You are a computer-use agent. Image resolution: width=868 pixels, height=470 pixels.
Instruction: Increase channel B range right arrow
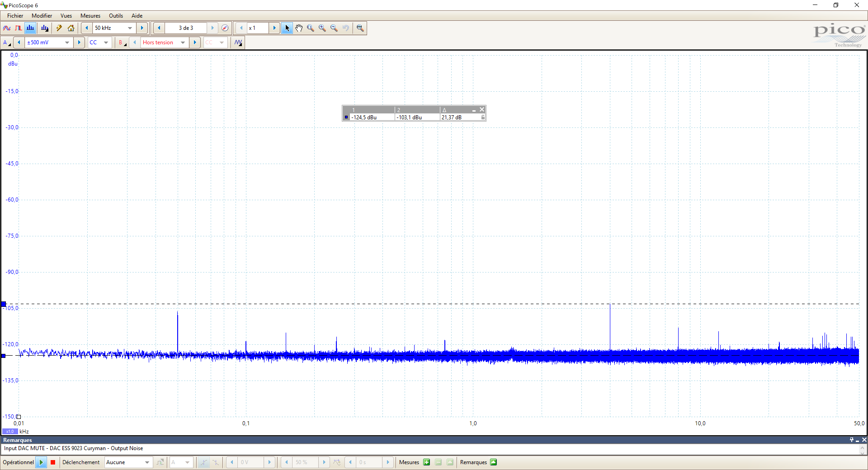195,42
